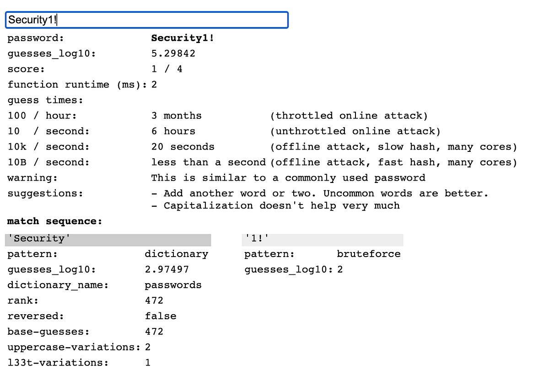Image resolution: width=549 pixels, height=392 pixels.
Task: Click the 6 hours unthrottled attack estimate
Action: 173,131
